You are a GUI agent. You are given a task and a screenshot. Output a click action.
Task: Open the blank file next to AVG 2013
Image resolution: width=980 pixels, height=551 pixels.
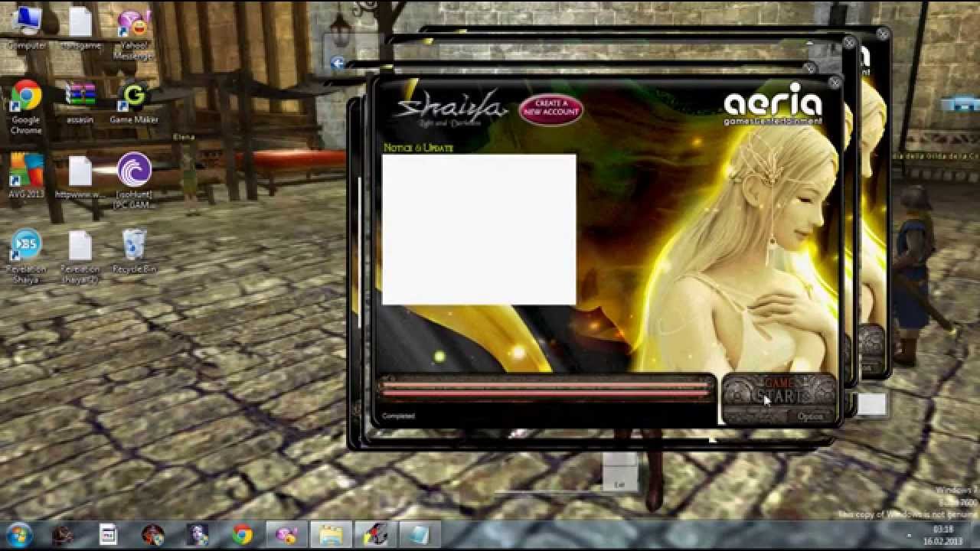[80, 177]
